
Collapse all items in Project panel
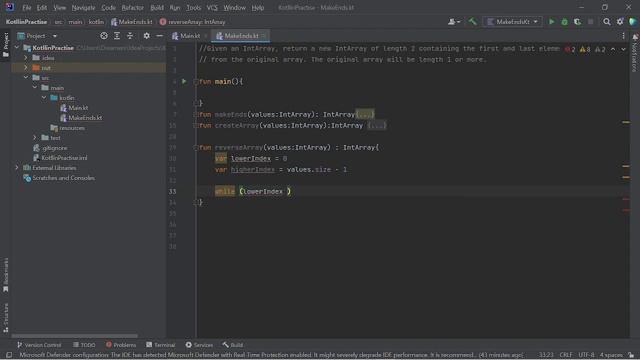coord(130,36)
